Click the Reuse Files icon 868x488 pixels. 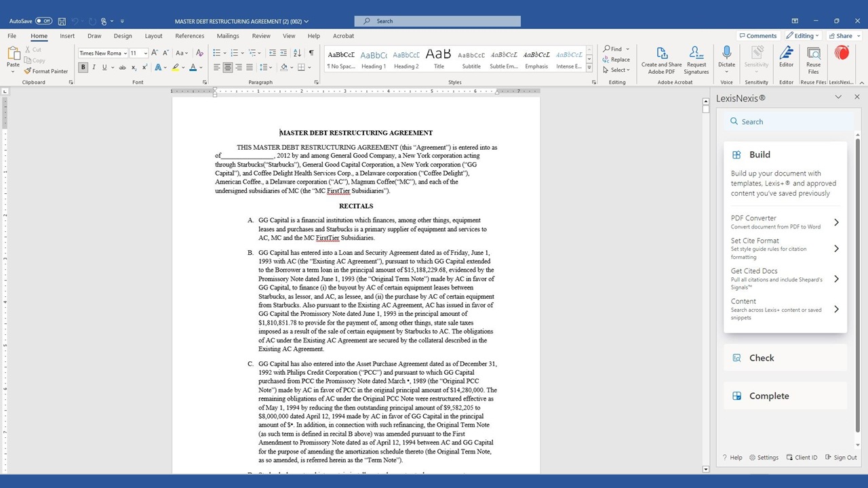click(813, 54)
